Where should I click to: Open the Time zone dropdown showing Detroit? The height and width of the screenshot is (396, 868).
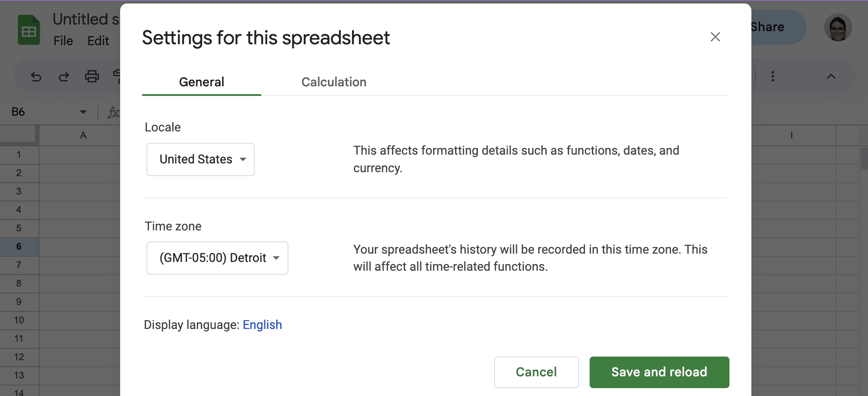217,258
